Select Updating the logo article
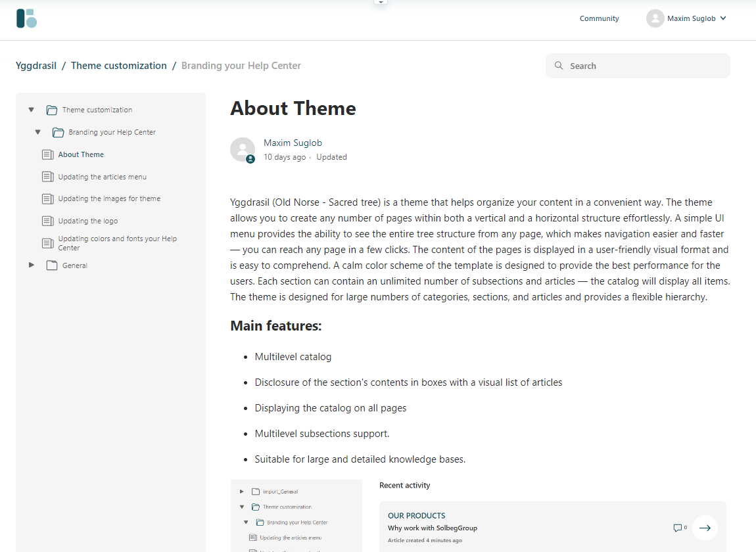Screen dimensions: 756x552 pyautogui.click(x=87, y=221)
